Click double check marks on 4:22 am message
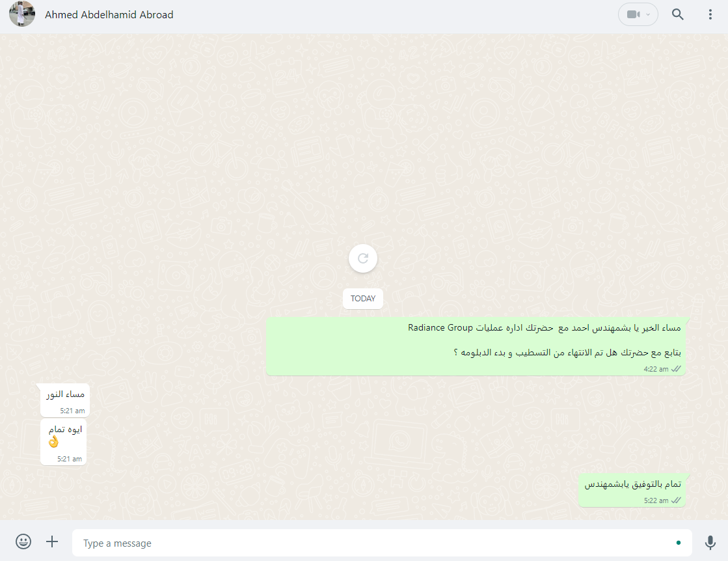Viewport: 728px width, 561px height. point(676,369)
